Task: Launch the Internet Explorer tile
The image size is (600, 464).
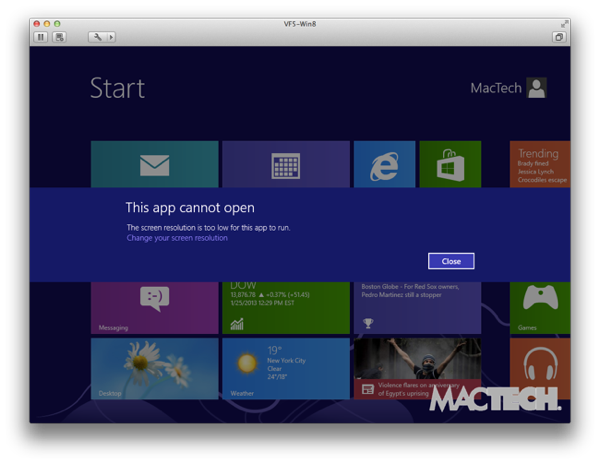Action: [x=384, y=165]
